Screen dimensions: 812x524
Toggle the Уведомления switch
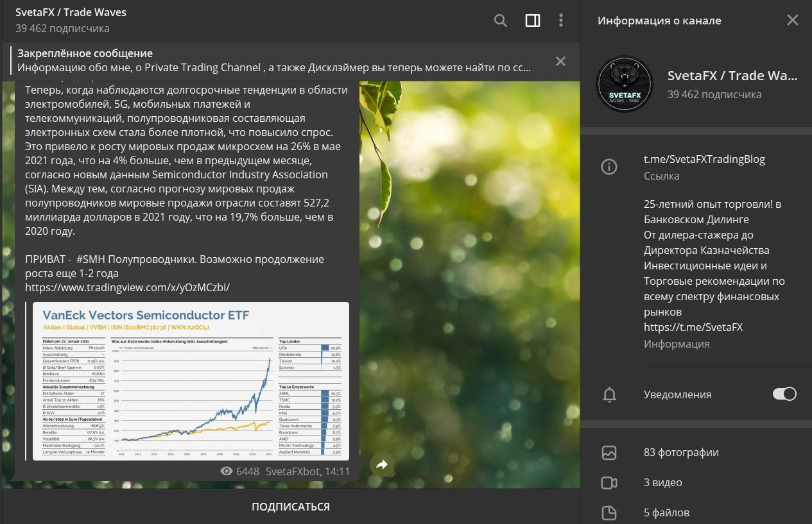point(784,394)
